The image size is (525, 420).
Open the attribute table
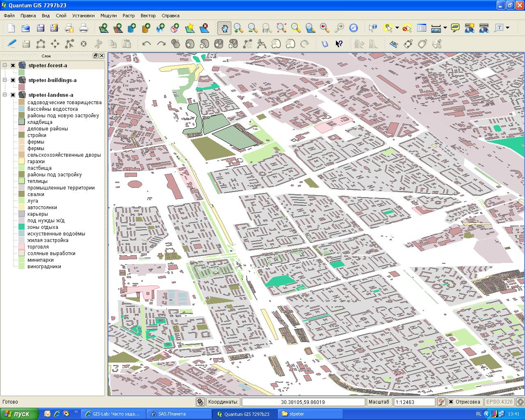tap(421, 28)
